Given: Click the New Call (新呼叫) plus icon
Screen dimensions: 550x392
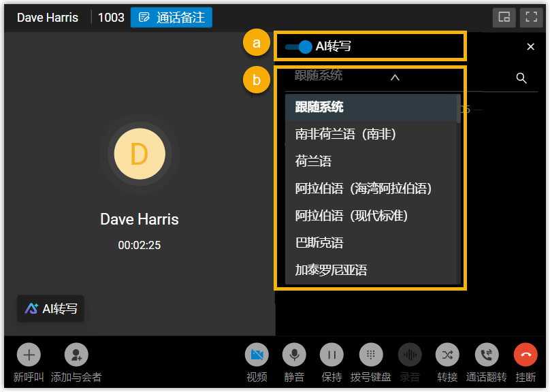Looking at the screenshot, I should [29, 355].
